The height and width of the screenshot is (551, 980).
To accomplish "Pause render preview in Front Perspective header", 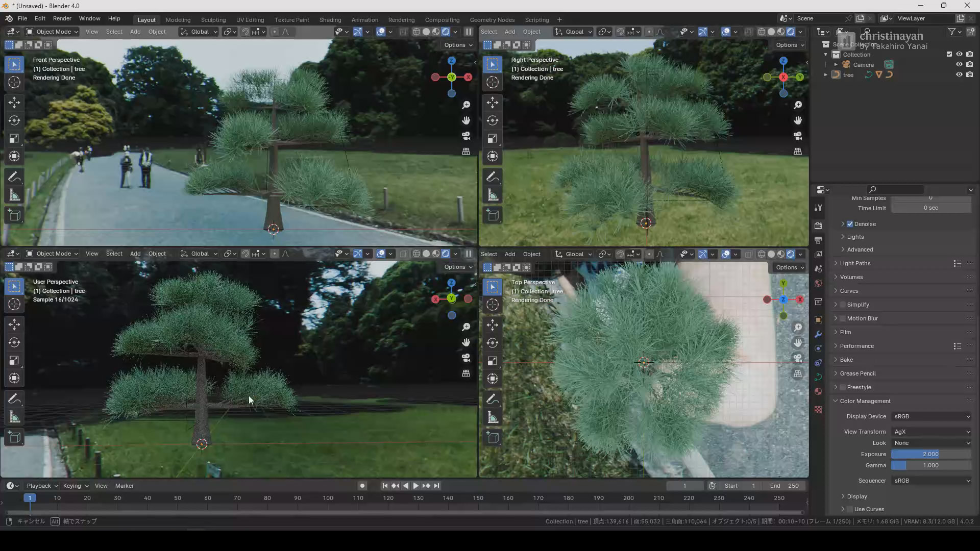I will click(x=468, y=32).
